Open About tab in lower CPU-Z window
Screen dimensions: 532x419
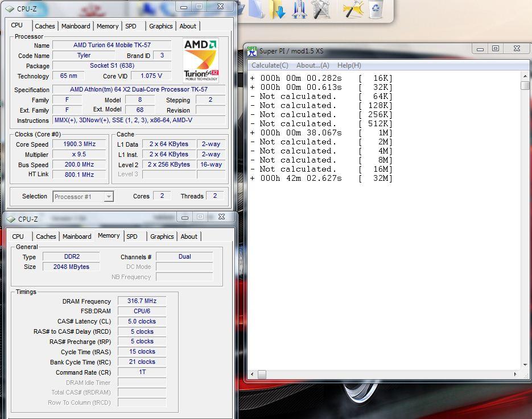click(189, 237)
